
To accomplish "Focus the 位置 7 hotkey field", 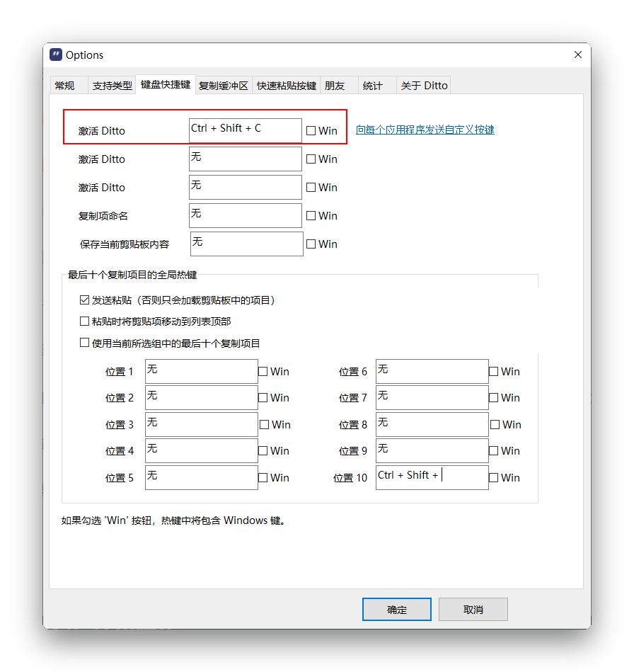I will point(432,398).
